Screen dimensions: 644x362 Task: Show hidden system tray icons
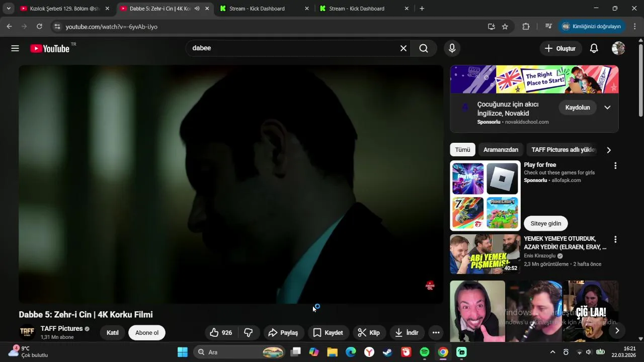pyautogui.click(x=552, y=352)
